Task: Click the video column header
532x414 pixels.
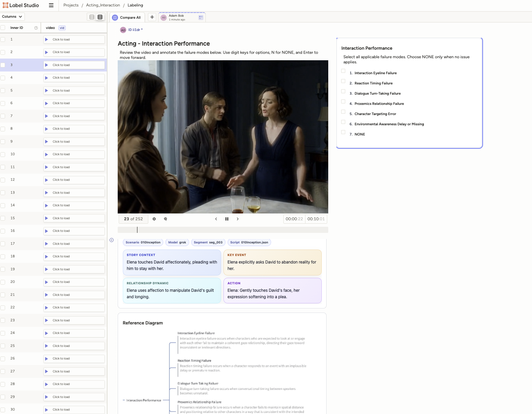Action: [50, 28]
